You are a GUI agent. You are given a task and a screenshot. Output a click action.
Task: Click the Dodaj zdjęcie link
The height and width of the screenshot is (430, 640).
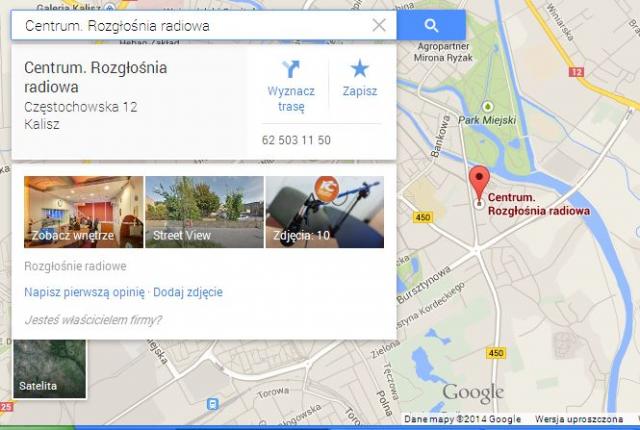coord(188,292)
